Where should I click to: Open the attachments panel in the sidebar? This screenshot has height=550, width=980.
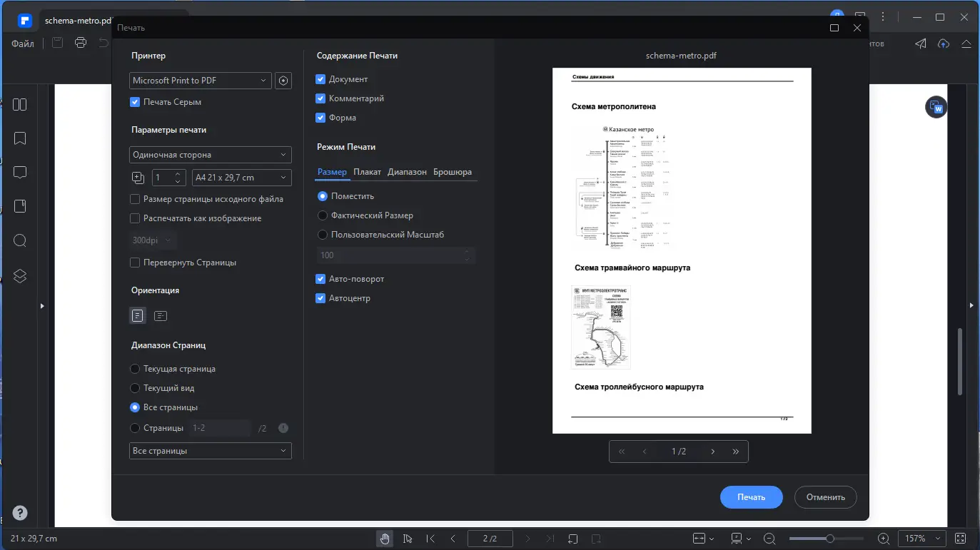20,206
